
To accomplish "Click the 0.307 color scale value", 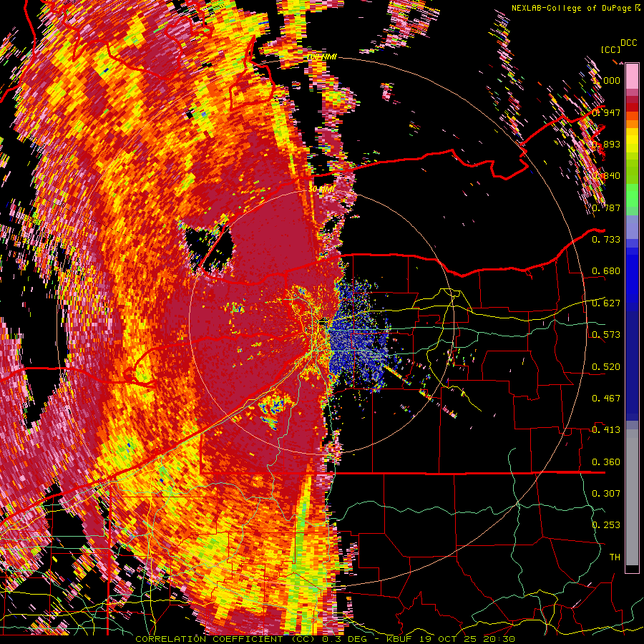I will point(606,493).
